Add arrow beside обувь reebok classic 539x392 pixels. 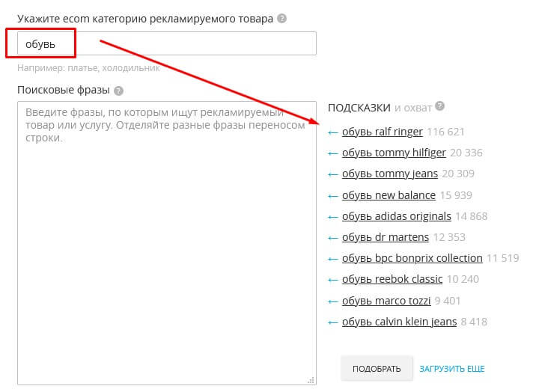(332, 280)
